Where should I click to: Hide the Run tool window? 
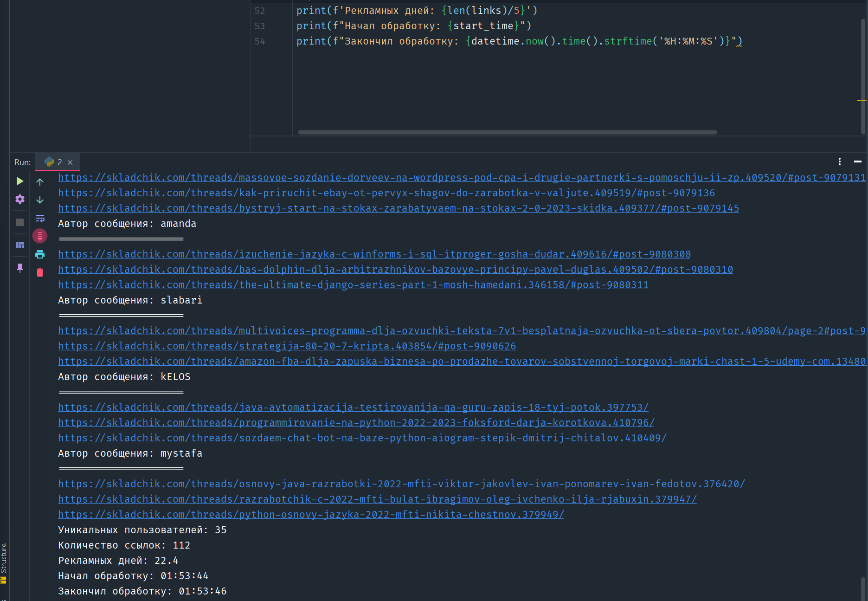pos(857,162)
